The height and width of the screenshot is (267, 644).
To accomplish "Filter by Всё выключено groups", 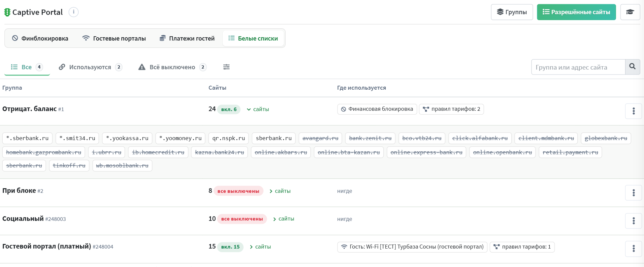I will coord(172,67).
